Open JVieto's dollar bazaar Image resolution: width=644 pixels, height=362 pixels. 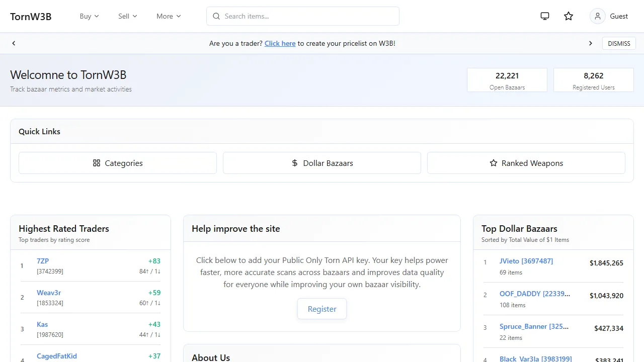(x=526, y=261)
